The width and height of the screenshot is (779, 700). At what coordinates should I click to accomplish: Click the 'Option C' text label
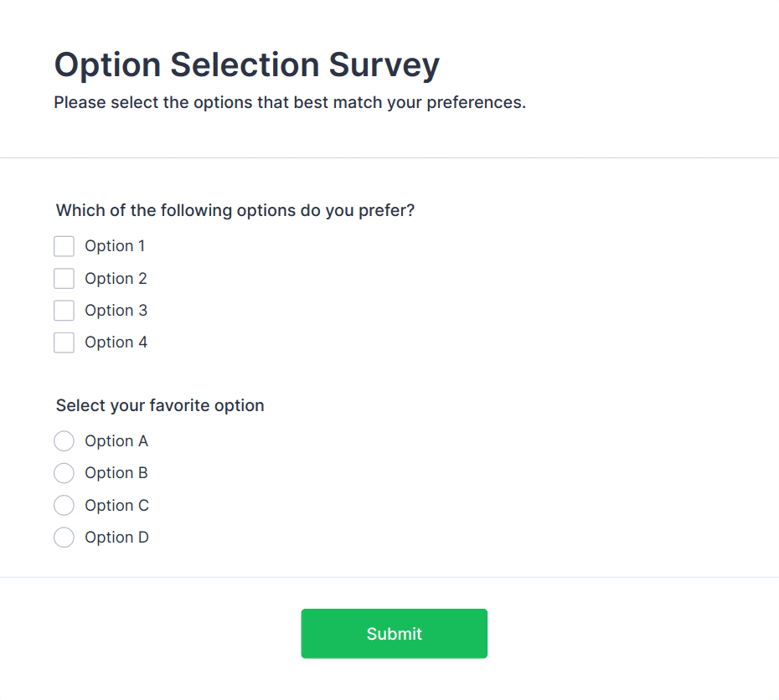click(x=116, y=506)
